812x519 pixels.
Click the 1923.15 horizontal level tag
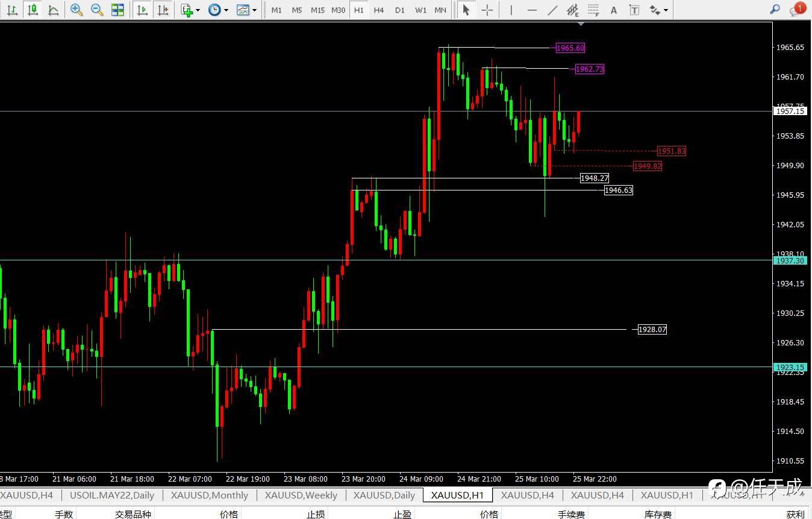(790, 367)
